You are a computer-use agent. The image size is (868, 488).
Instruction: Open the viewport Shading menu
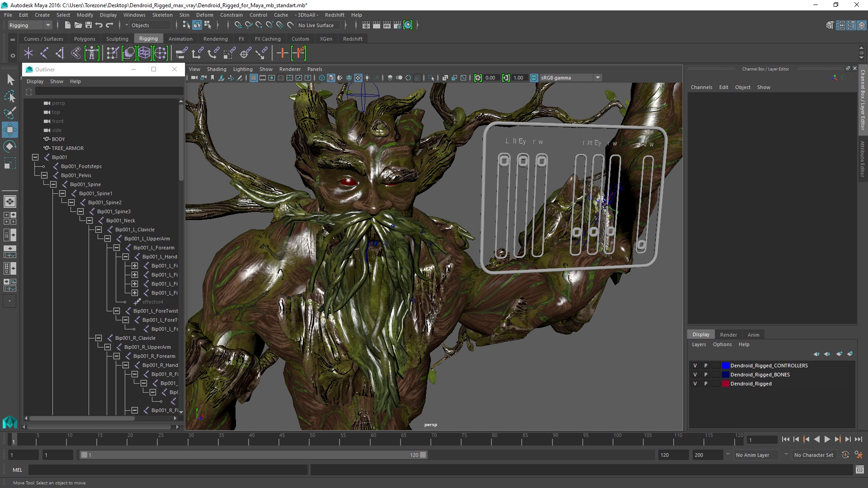217,69
